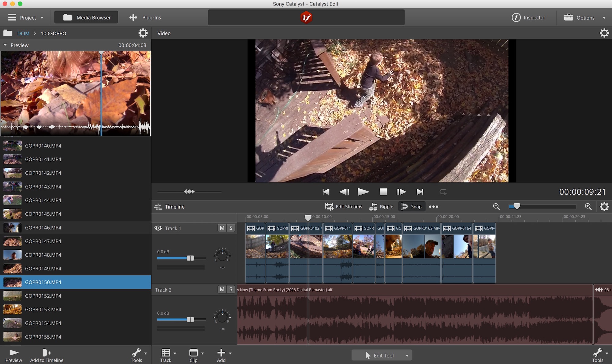This screenshot has width=612, height=364.
Task: Toggle Track 2 solo button
Action: click(x=231, y=289)
